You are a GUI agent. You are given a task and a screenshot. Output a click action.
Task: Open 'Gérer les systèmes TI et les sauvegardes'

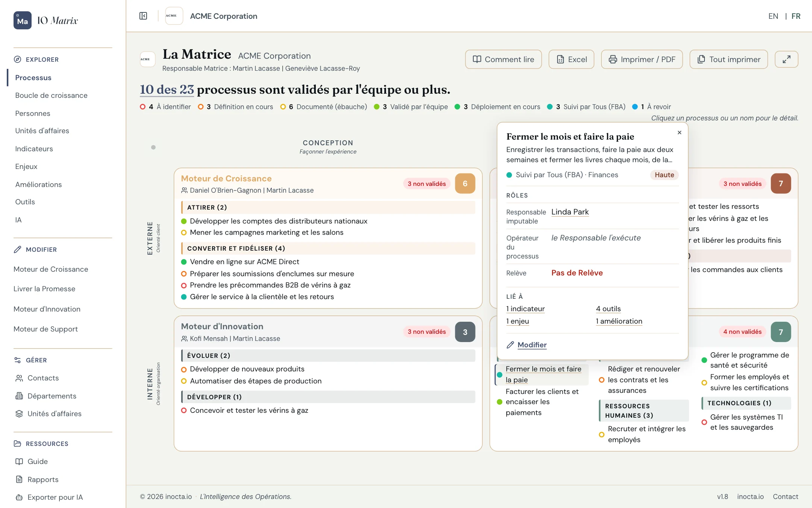tap(746, 422)
